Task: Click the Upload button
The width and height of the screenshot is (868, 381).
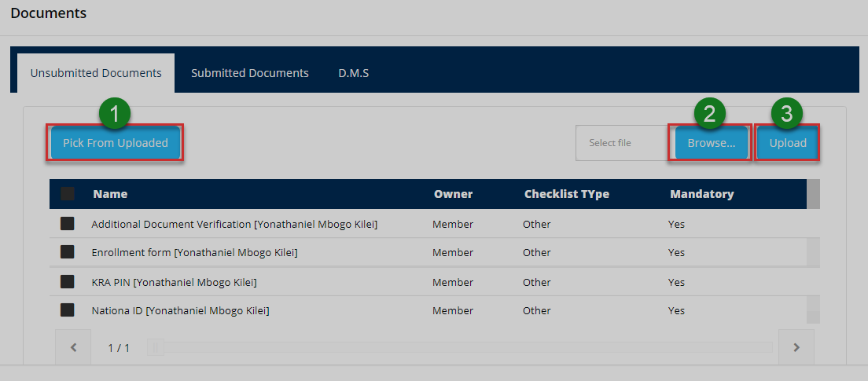Action: click(788, 143)
